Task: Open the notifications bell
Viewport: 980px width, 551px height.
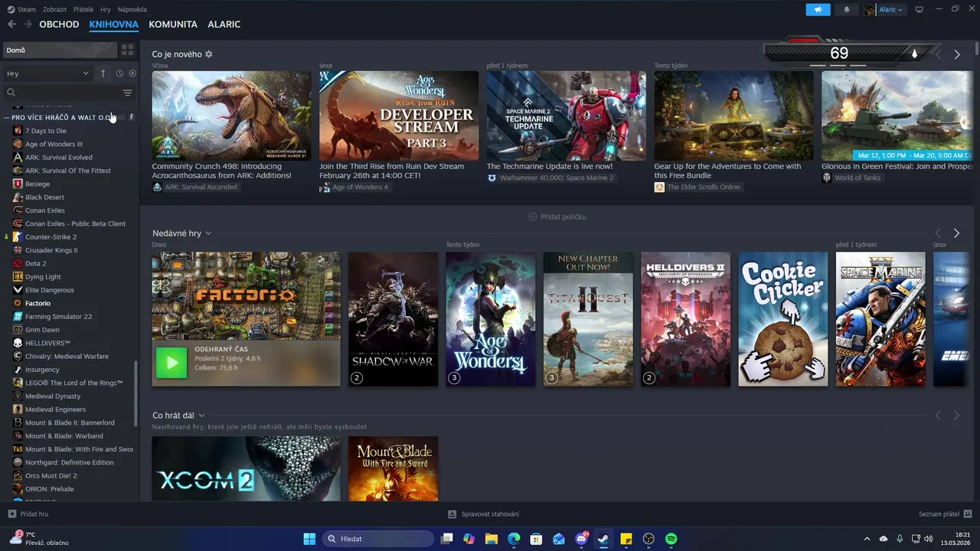Action: click(846, 9)
